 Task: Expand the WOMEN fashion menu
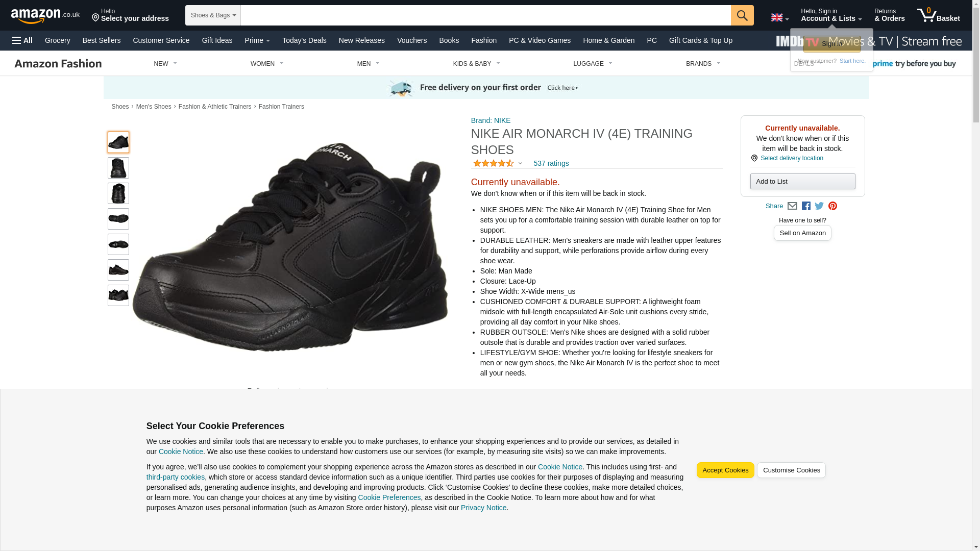coord(267,64)
